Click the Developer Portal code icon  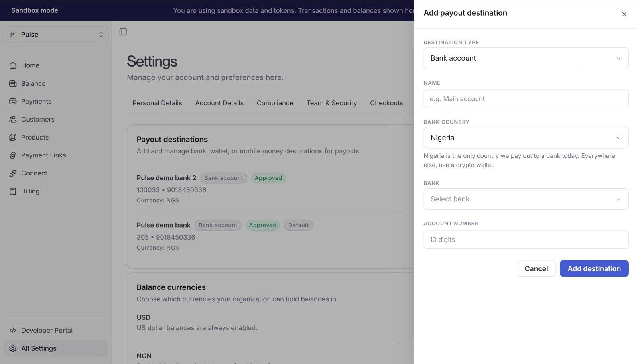(x=13, y=330)
